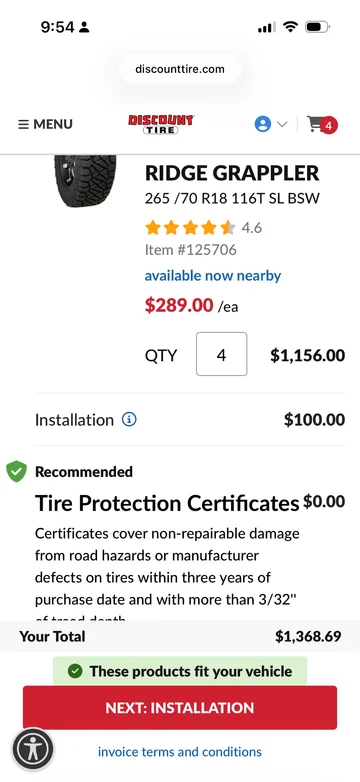Open the user account icon
The height and width of the screenshot is (782, 360).
coord(262,124)
